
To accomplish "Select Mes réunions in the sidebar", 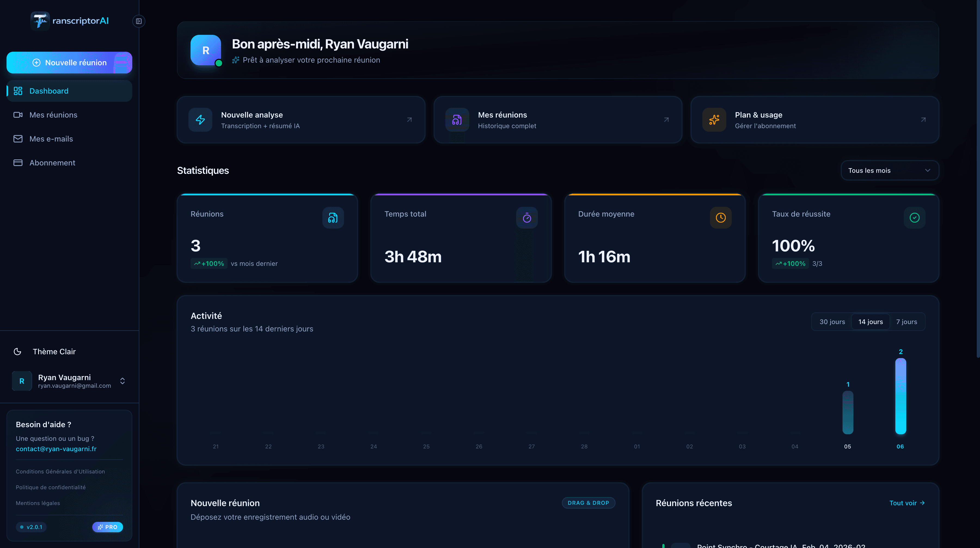I will tap(53, 115).
